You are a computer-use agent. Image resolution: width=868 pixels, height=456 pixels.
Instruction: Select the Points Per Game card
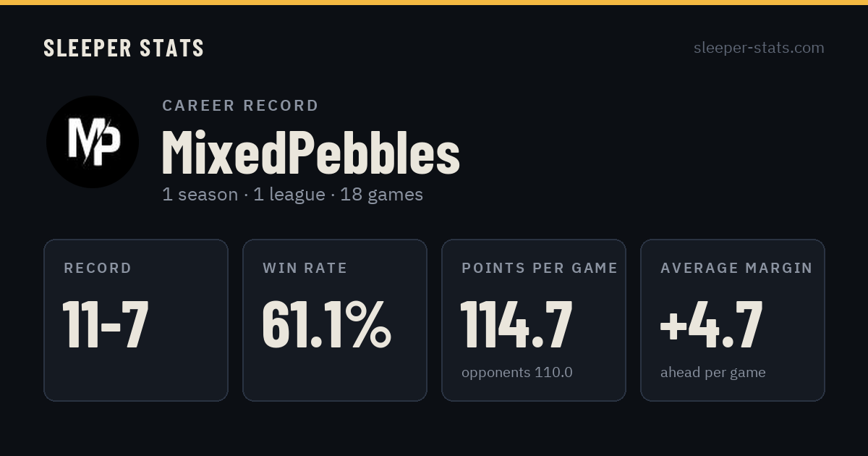(x=534, y=320)
